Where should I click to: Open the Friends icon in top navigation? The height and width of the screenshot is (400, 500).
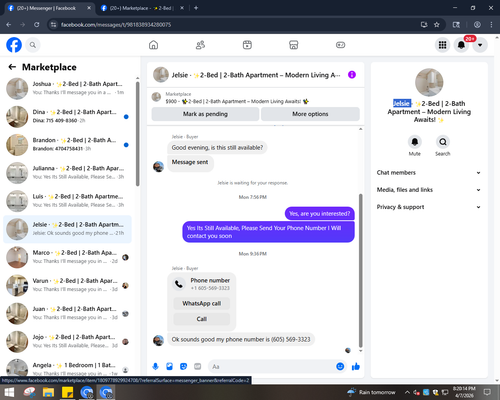(x=200, y=45)
